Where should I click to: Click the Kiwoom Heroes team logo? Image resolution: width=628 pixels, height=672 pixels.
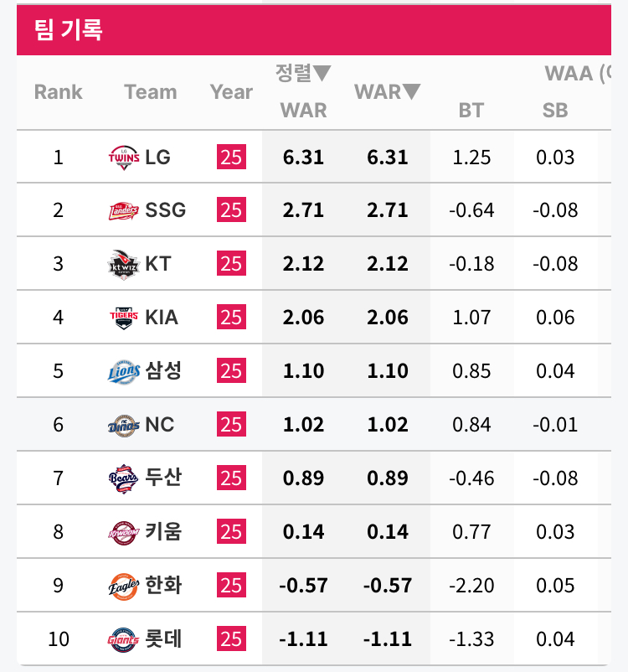coord(123,532)
